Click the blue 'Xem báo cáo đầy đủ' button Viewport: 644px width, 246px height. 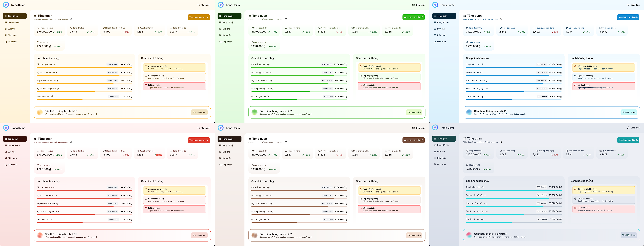pos(628,17)
